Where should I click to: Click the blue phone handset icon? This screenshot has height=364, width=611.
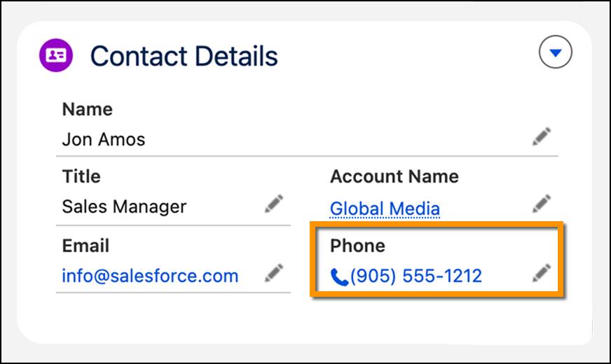(339, 277)
